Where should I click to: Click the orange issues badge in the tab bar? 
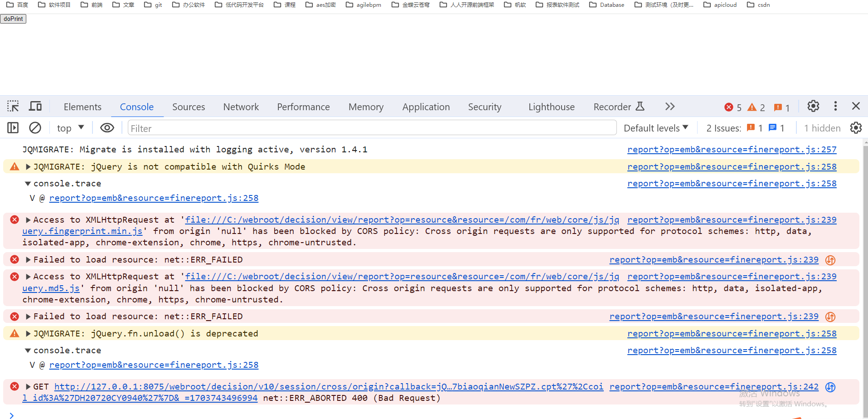[x=782, y=107]
